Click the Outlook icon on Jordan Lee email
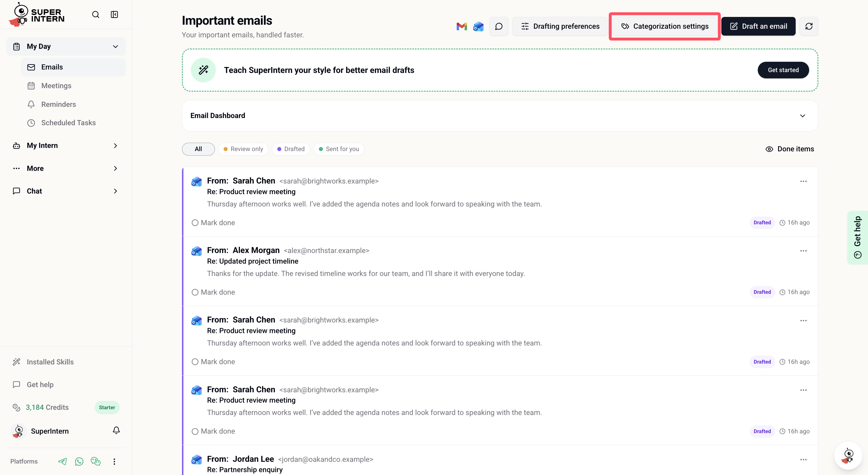 (196, 459)
